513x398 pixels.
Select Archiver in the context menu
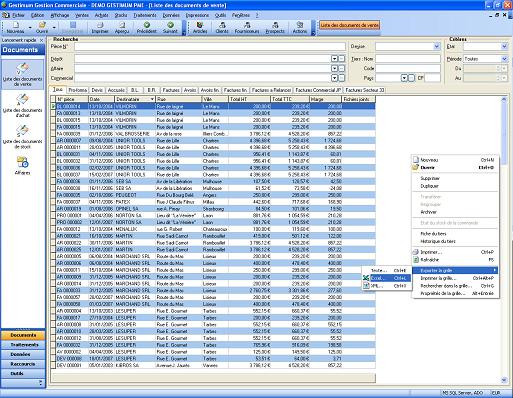(455, 212)
